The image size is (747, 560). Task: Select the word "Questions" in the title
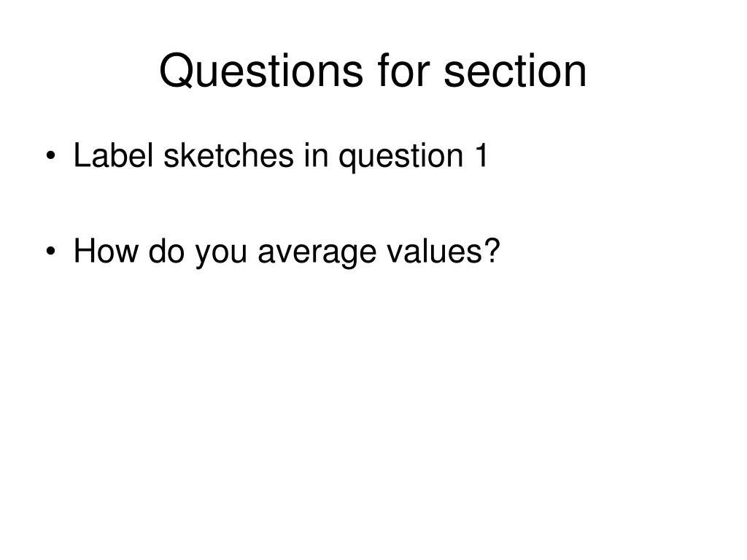(x=262, y=71)
